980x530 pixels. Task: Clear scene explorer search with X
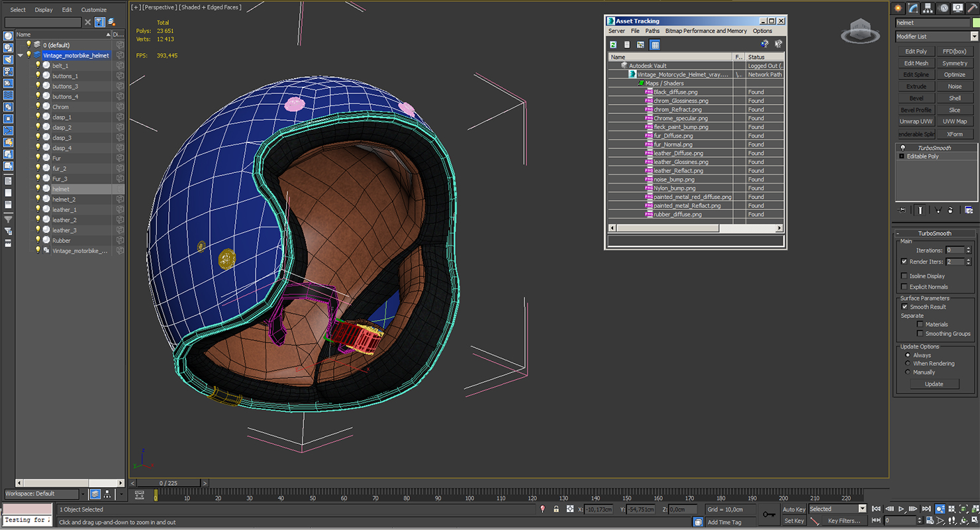coord(87,22)
